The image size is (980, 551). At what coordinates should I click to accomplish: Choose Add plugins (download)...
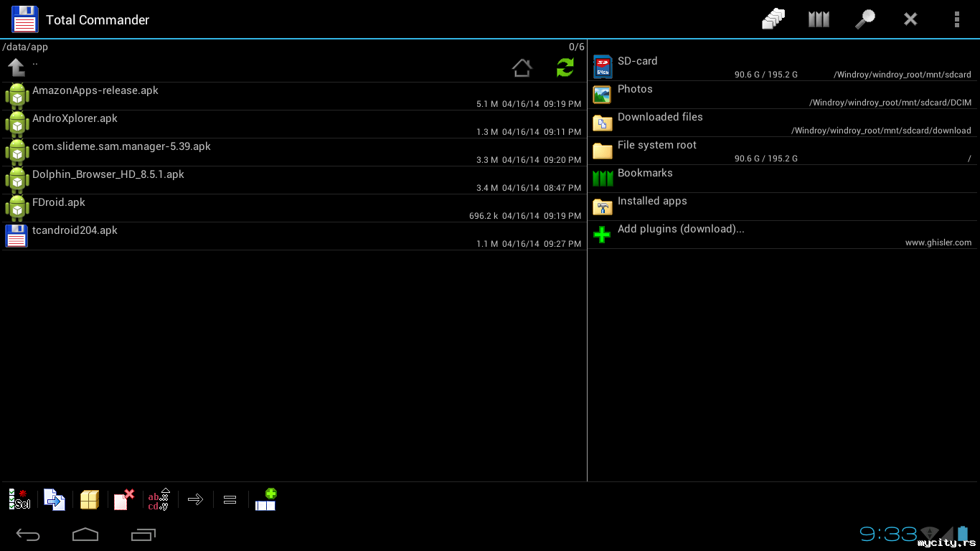(681, 229)
